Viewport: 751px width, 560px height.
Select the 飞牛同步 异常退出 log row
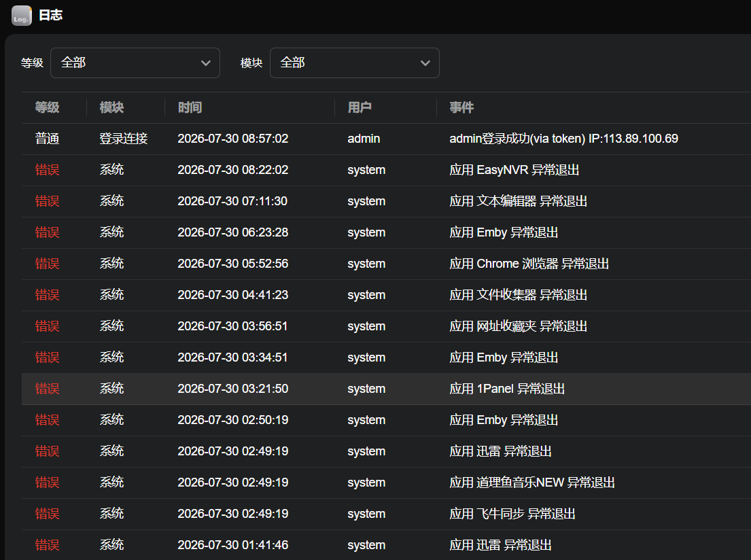click(x=386, y=514)
